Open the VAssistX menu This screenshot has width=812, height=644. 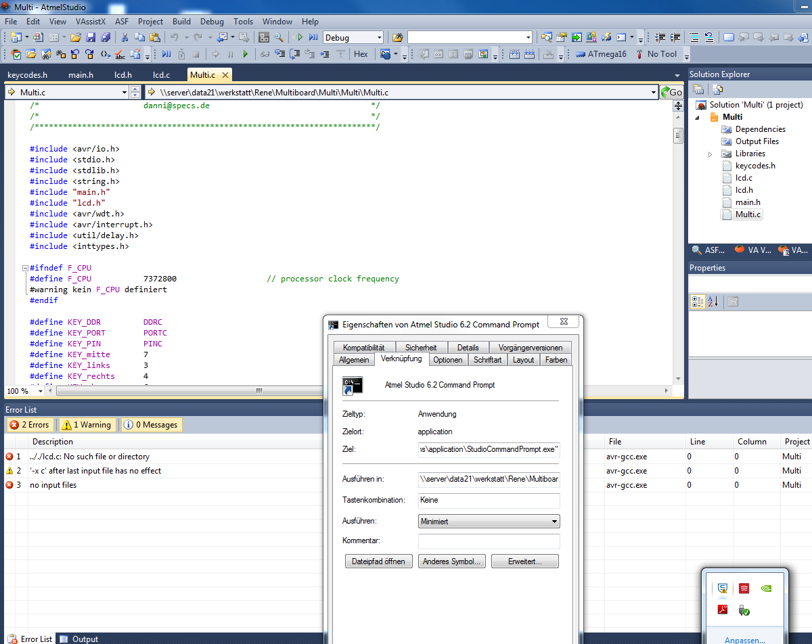pos(91,22)
